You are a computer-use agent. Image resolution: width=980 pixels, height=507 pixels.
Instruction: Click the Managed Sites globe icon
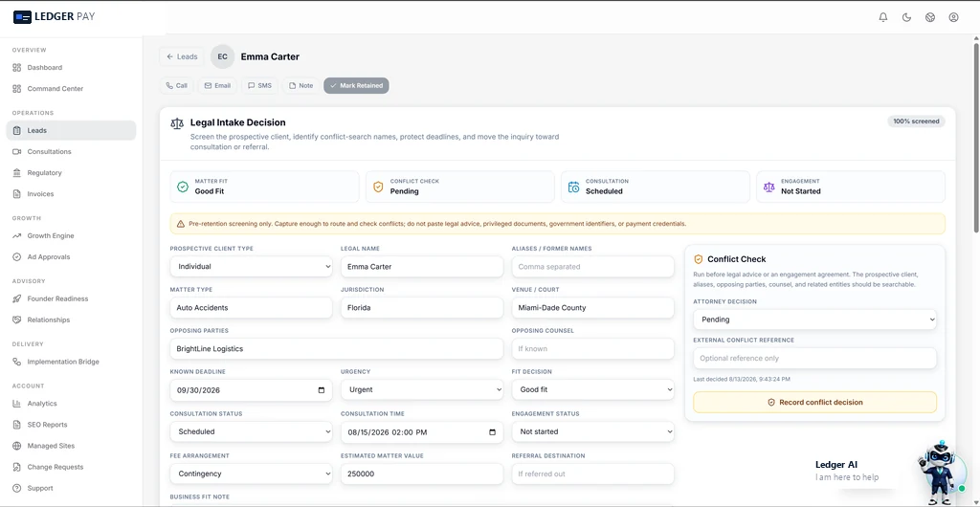point(17,446)
